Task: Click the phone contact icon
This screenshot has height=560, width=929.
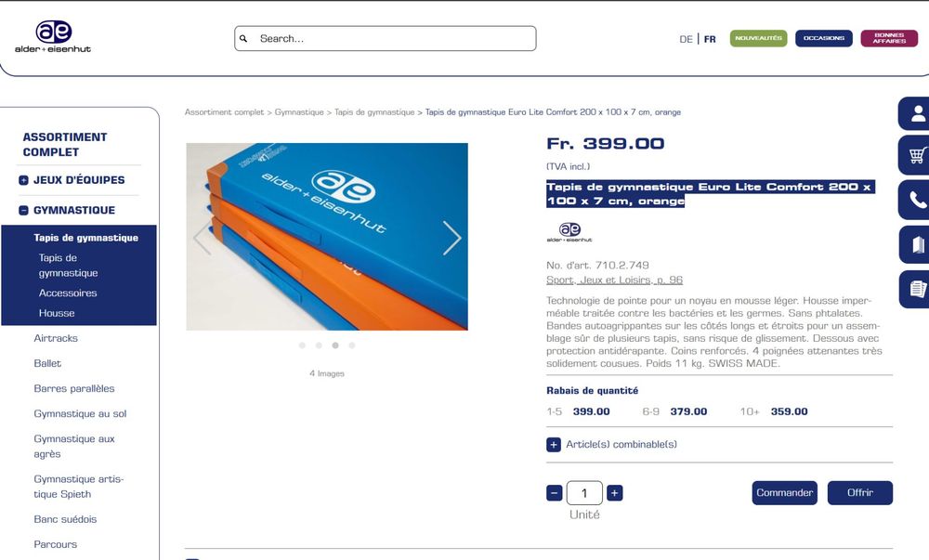Action: pos(916,200)
